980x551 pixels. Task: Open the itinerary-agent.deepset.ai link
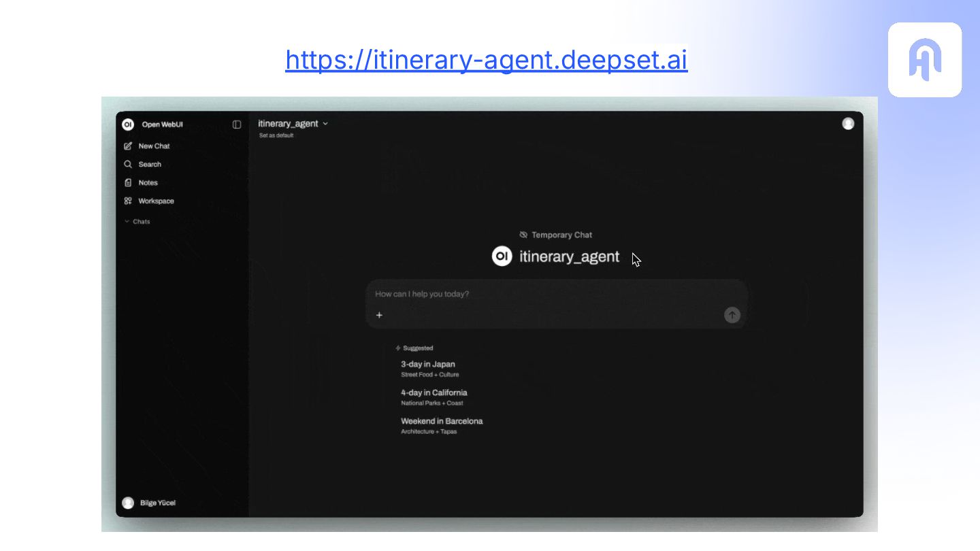pos(487,60)
